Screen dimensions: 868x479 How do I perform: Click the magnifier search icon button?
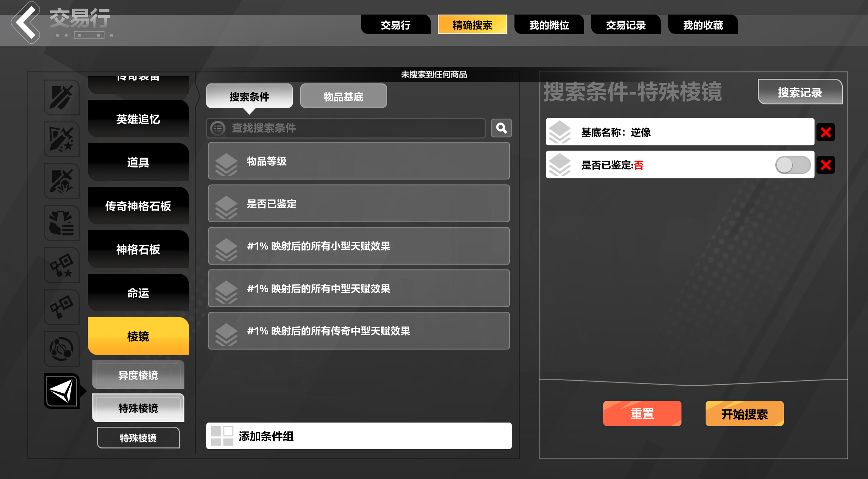(x=501, y=128)
